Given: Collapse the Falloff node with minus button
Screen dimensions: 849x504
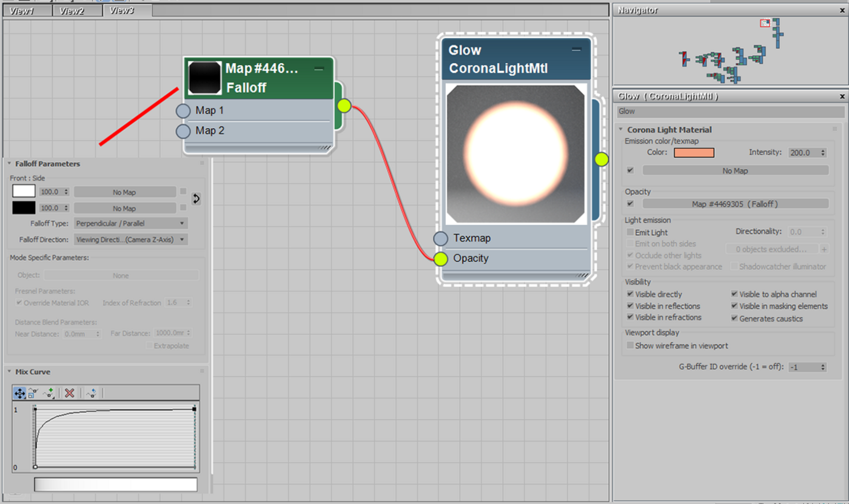Looking at the screenshot, I should (x=319, y=70).
